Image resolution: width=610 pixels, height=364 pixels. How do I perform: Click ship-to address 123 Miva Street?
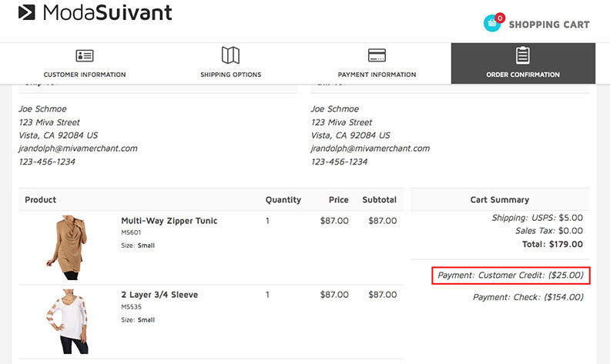click(49, 122)
